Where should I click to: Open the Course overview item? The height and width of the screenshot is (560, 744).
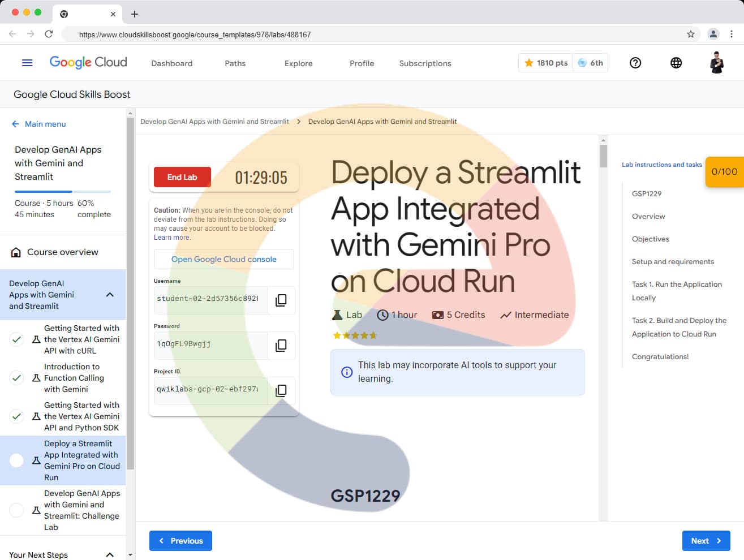coord(63,252)
